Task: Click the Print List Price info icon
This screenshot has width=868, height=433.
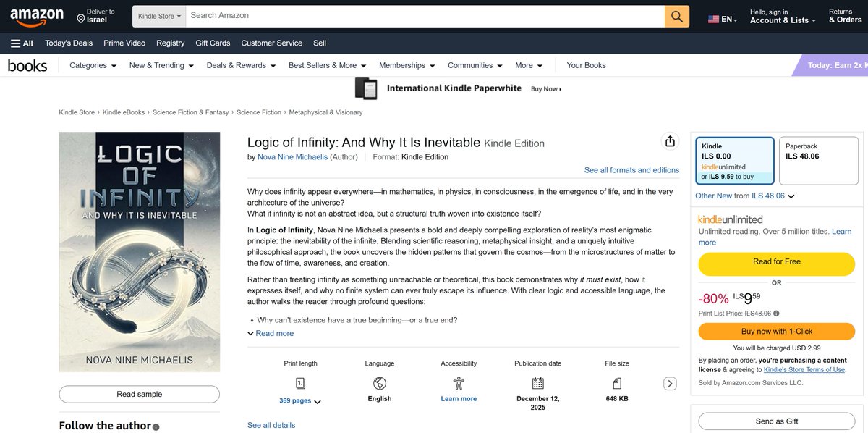Action: [776, 314]
